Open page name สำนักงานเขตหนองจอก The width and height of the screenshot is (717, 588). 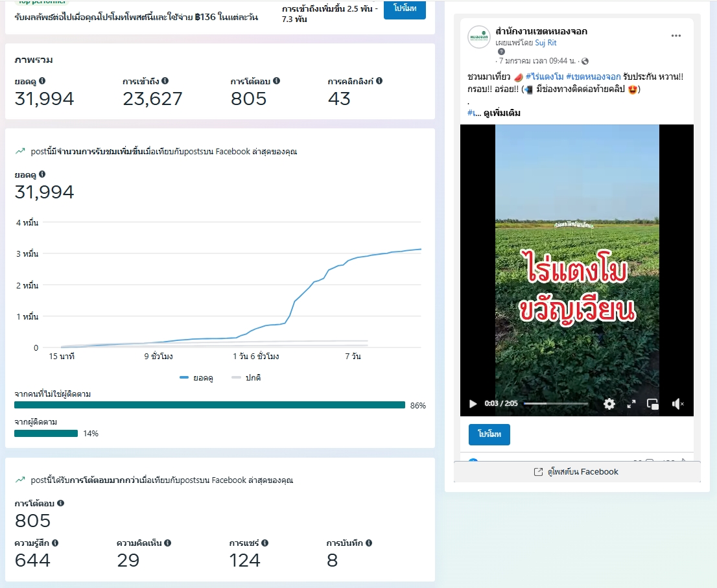point(541,31)
